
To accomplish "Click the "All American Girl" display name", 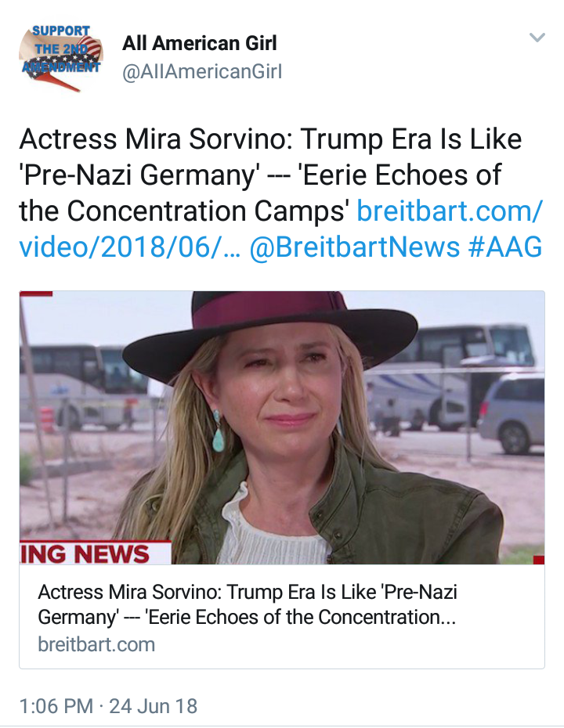I will click(200, 43).
